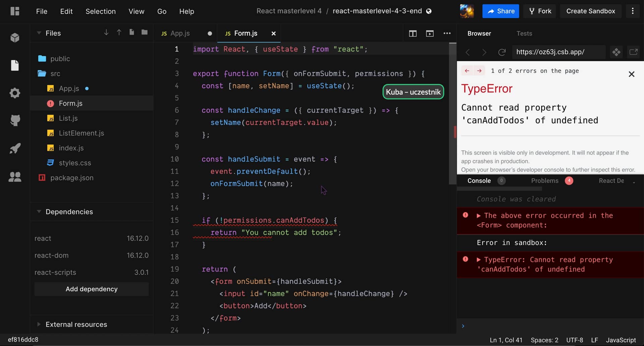Viewport: 644px width, 346px height.
Task: Open the GitHub panel in sidebar
Action: click(15, 120)
